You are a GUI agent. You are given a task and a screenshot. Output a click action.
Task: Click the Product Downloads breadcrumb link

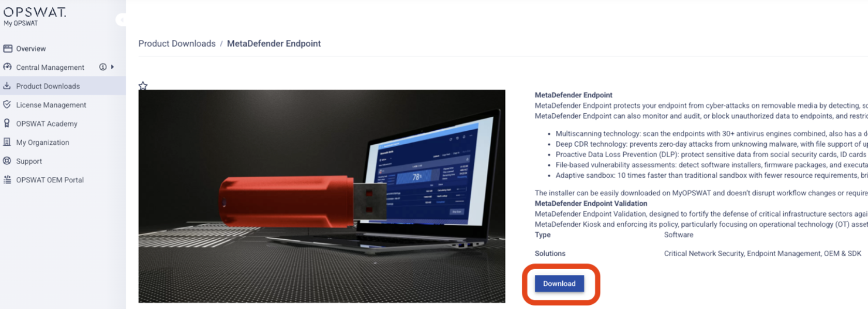[177, 43]
